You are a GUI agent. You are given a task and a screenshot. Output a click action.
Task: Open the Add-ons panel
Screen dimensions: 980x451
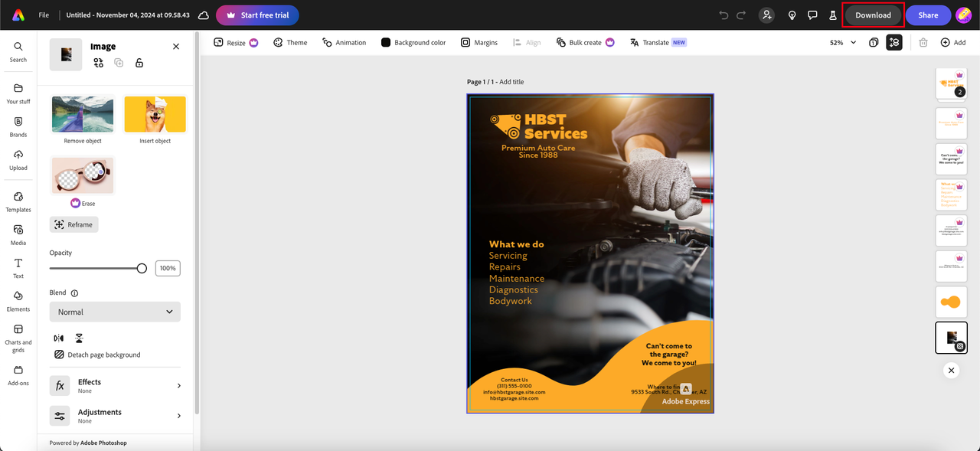[18, 375]
